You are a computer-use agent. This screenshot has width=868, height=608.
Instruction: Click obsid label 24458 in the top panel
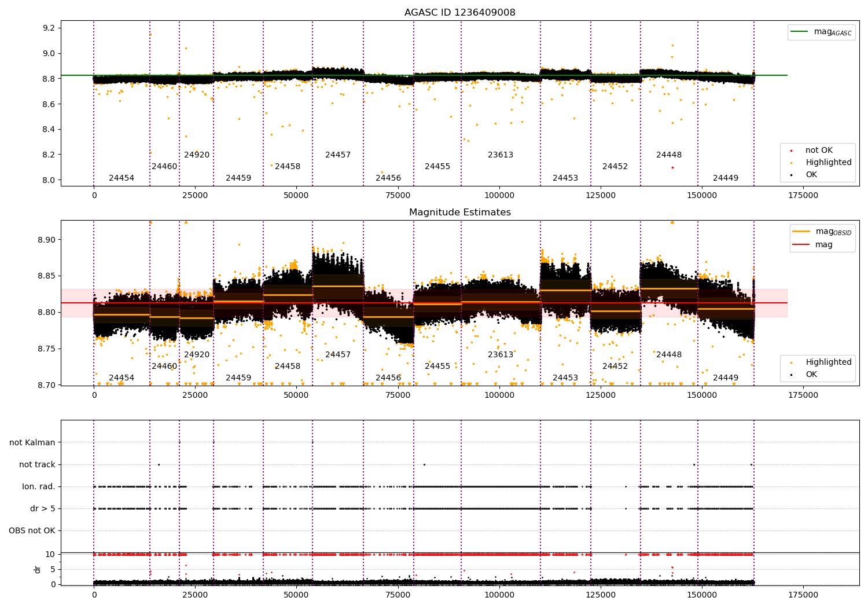pos(288,167)
